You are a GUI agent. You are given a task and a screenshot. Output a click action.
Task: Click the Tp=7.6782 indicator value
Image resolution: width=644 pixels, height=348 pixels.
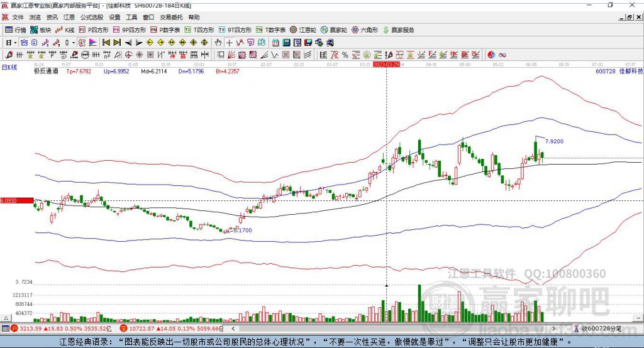79,71
